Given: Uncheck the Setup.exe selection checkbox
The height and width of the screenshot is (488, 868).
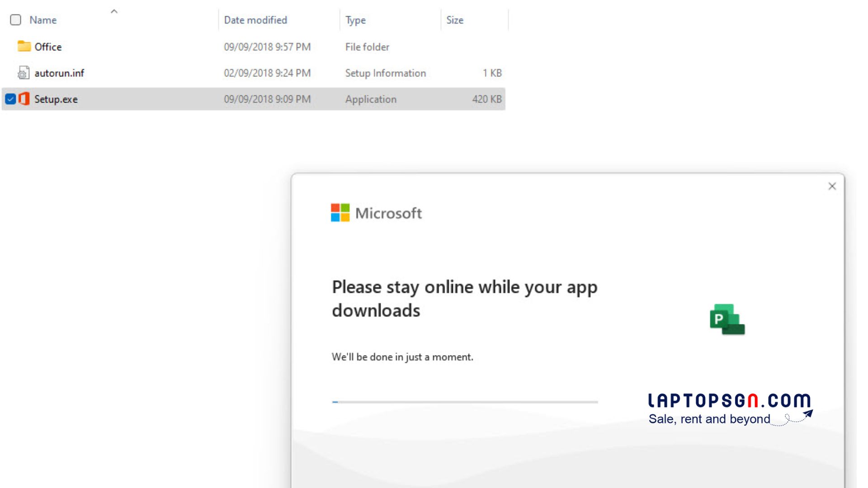Looking at the screenshot, I should (x=10, y=99).
